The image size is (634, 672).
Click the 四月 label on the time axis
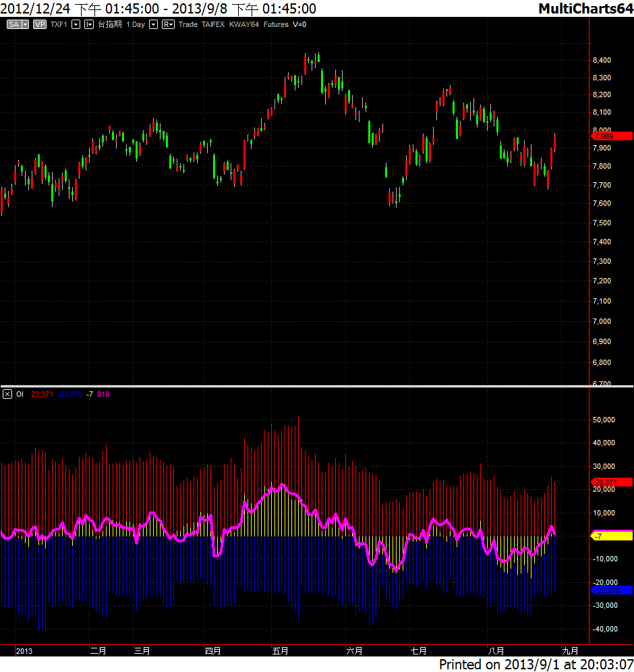click(213, 651)
